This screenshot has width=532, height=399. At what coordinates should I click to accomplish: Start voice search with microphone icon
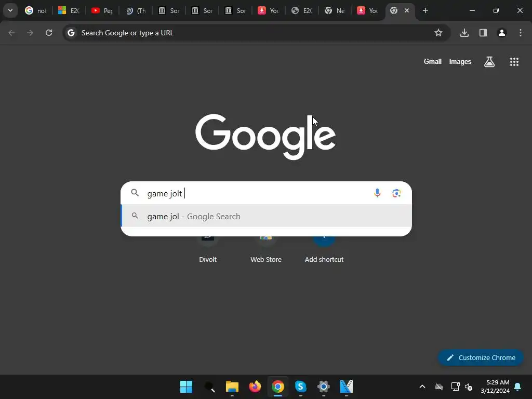[x=377, y=193]
